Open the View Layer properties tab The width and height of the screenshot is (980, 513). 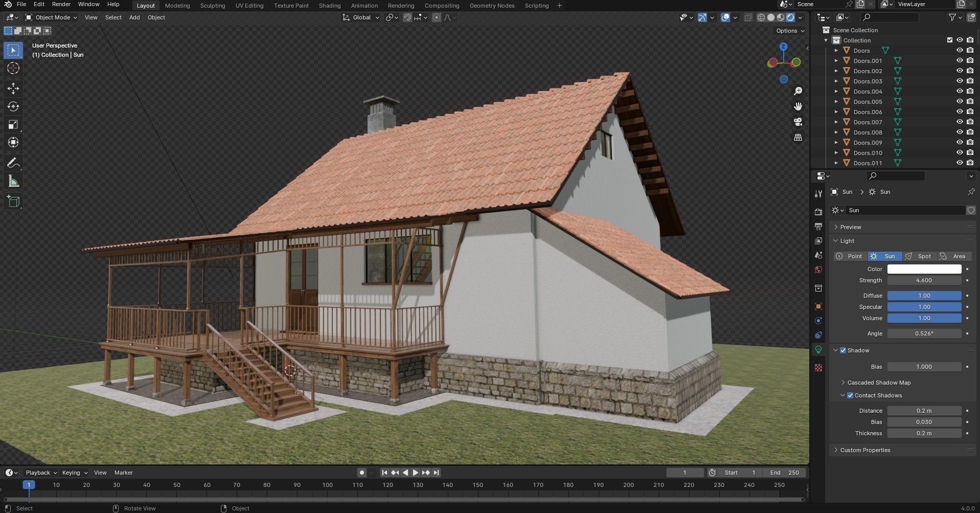[818, 240]
